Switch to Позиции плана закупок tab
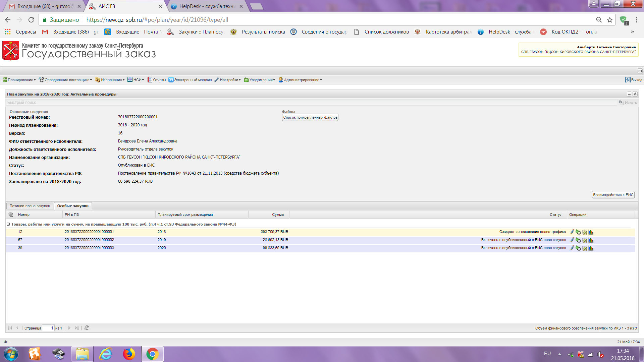 [30, 206]
